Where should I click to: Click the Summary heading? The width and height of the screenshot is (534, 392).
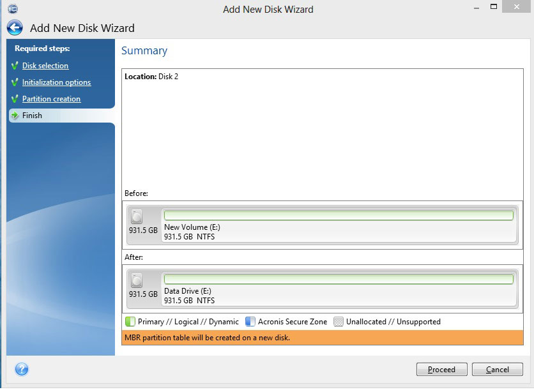[x=144, y=50]
